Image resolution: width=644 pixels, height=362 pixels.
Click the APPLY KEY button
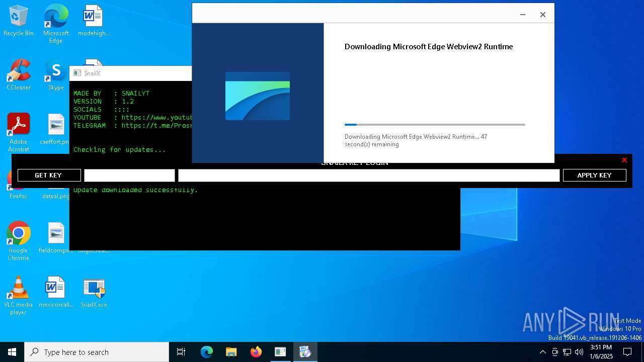tap(595, 175)
